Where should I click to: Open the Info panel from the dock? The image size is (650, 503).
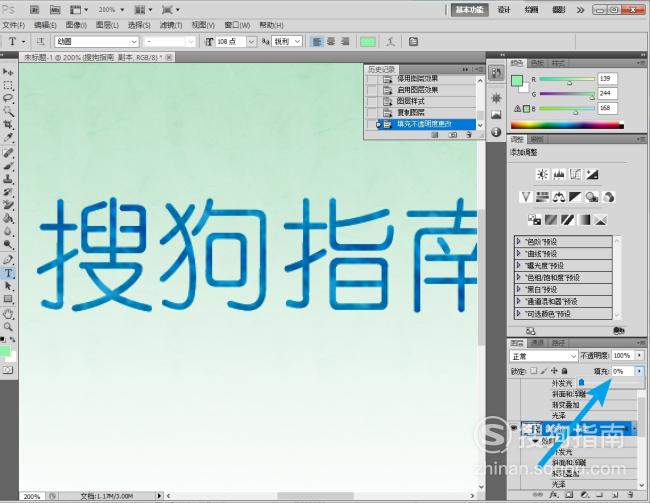(x=496, y=132)
